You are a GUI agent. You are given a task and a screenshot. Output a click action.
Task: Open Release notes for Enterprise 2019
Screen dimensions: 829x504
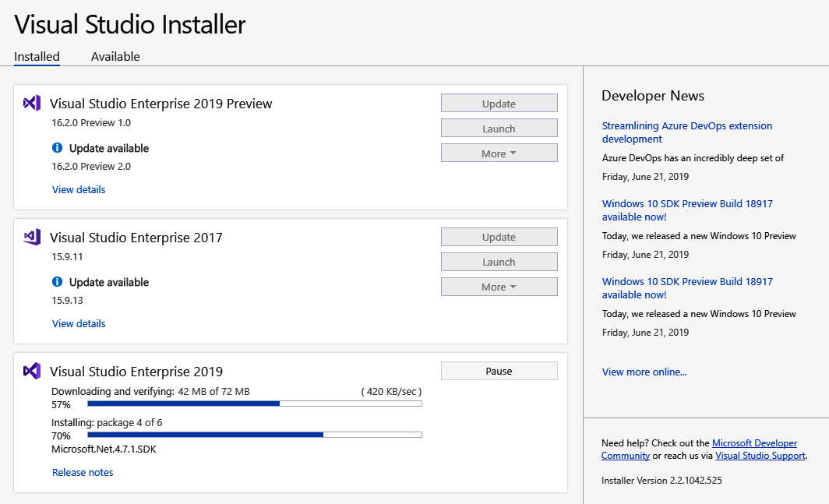click(83, 473)
